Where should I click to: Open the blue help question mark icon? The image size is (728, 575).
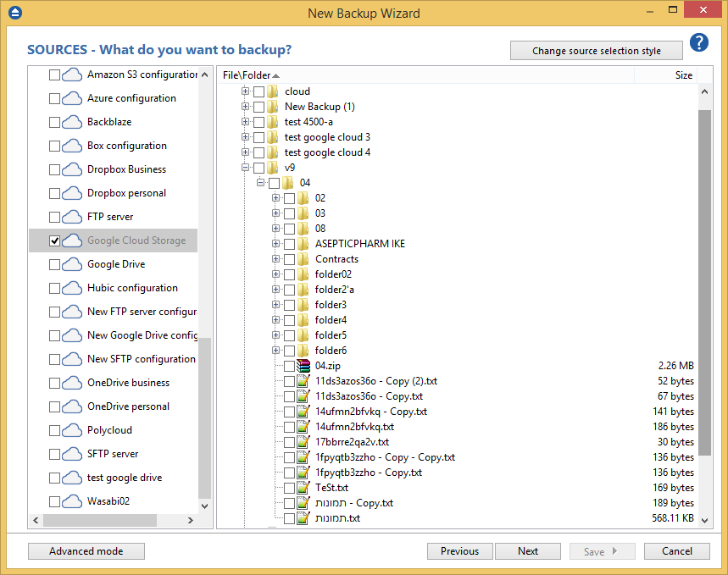[698, 42]
